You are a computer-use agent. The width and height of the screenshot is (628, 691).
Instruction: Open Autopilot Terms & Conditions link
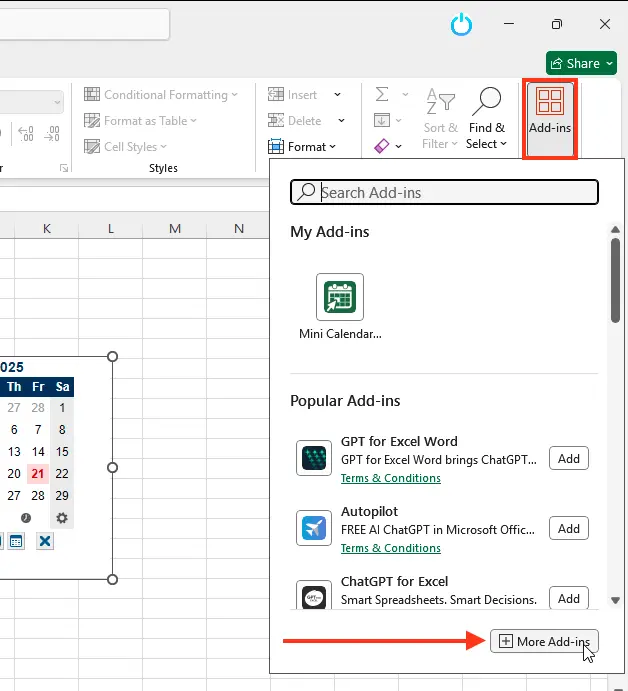pyautogui.click(x=390, y=548)
